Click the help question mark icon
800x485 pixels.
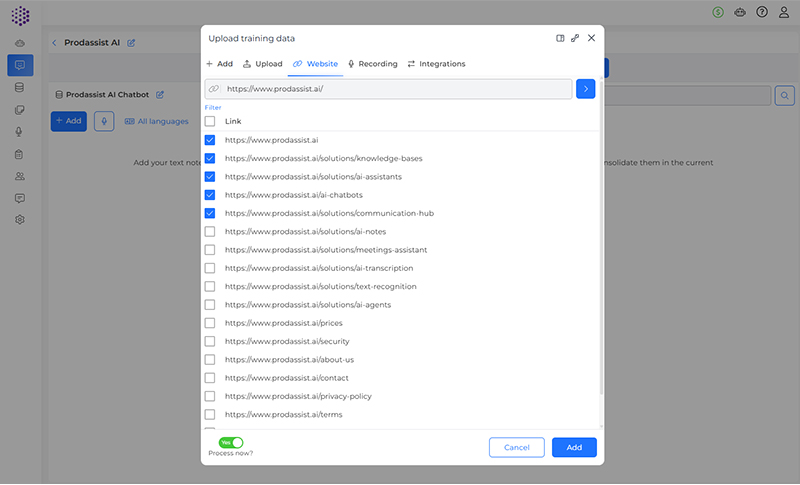tap(762, 12)
